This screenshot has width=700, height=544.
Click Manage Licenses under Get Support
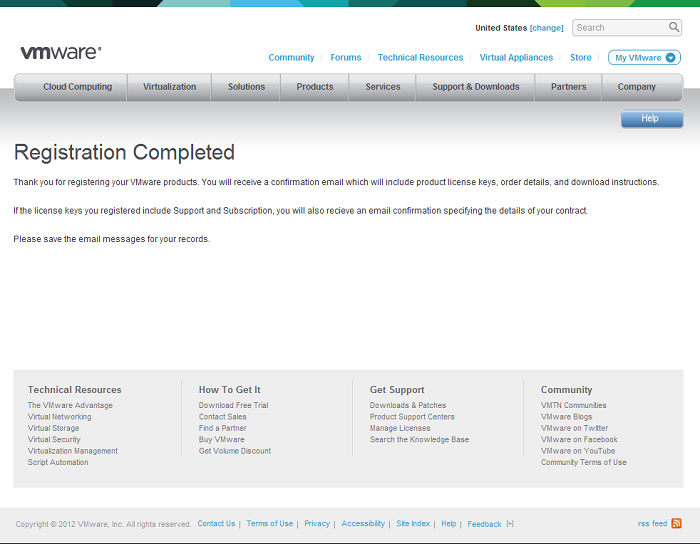tap(400, 428)
